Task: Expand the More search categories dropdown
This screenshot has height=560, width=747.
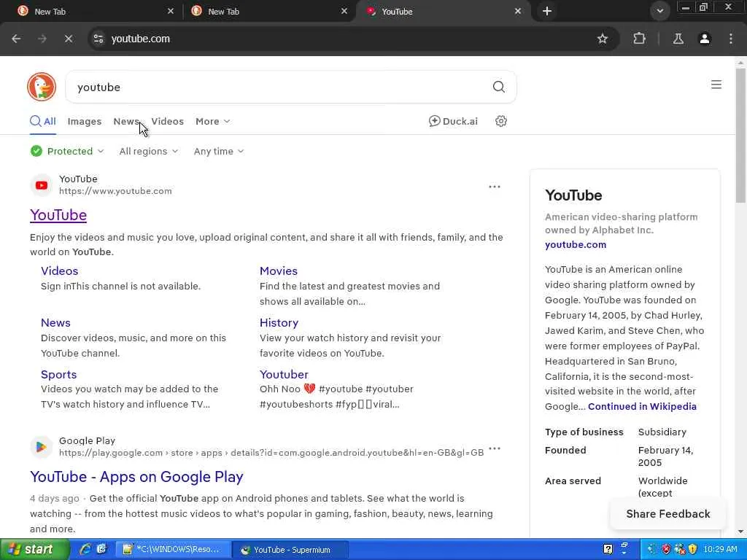Action: [212, 122]
